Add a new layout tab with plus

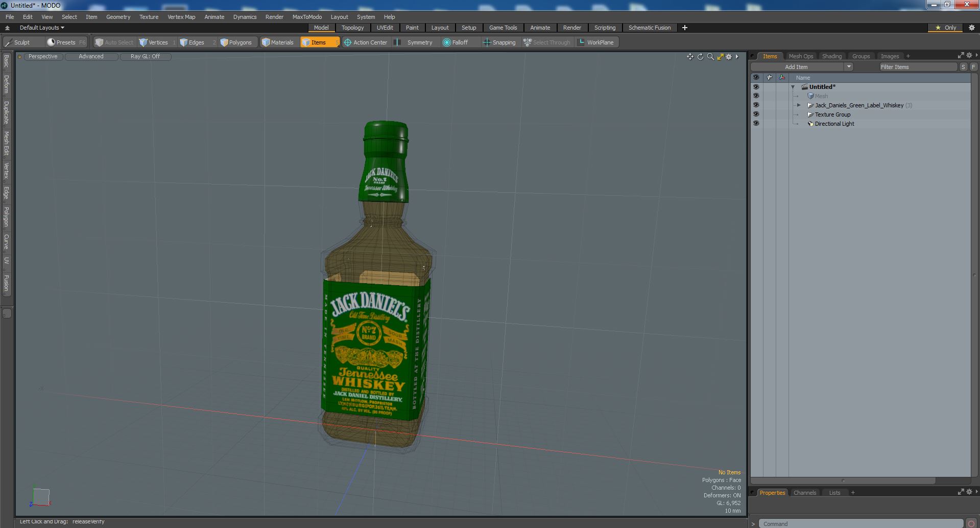point(685,28)
